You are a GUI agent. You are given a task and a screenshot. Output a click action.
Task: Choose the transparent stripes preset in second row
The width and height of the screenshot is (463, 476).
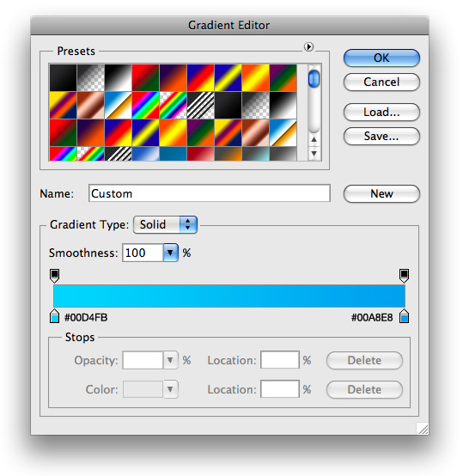(x=200, y=106)
